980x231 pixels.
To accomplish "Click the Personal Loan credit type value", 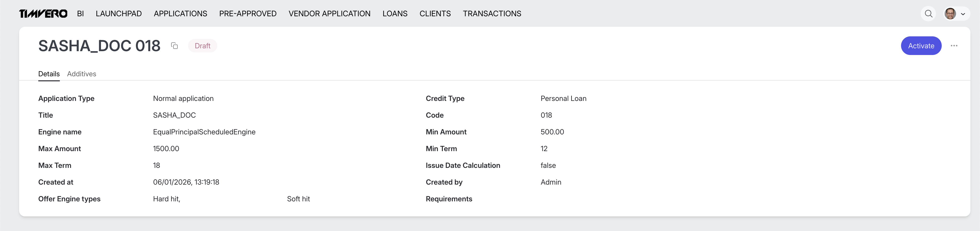I will click(x=563, y=99).
